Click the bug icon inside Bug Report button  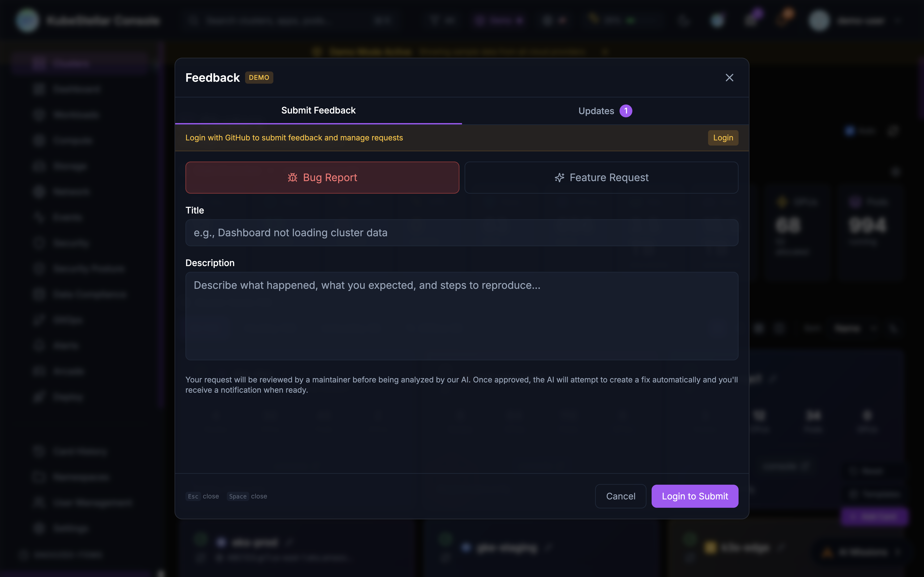pyautogui.click(x=292, y=177)
